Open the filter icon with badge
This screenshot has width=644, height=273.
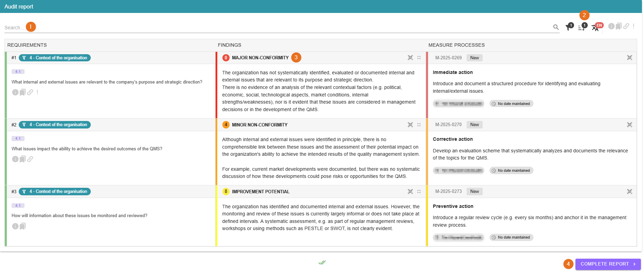pos(569,28)
